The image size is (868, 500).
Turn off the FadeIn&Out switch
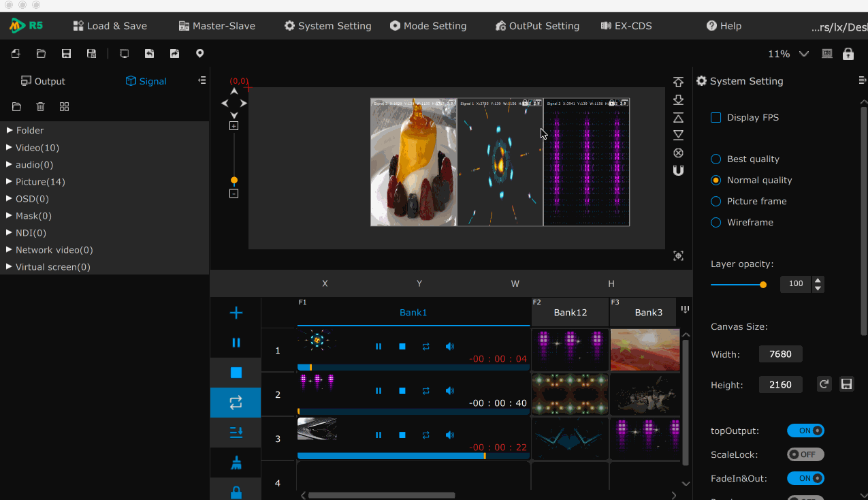805,478
